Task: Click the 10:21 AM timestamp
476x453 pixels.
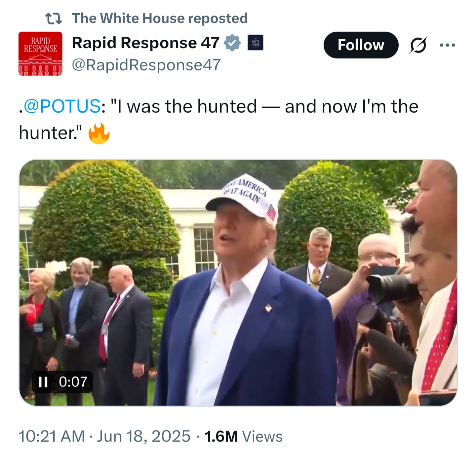Action: (52, 436)
